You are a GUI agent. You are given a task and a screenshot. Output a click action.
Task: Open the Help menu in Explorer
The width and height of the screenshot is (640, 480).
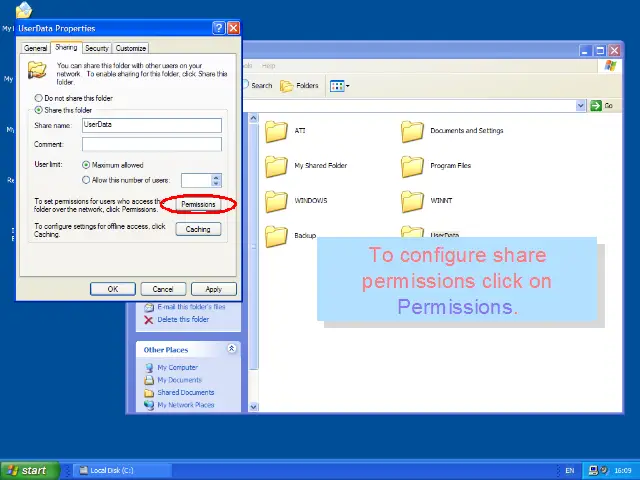coord(268,66)
